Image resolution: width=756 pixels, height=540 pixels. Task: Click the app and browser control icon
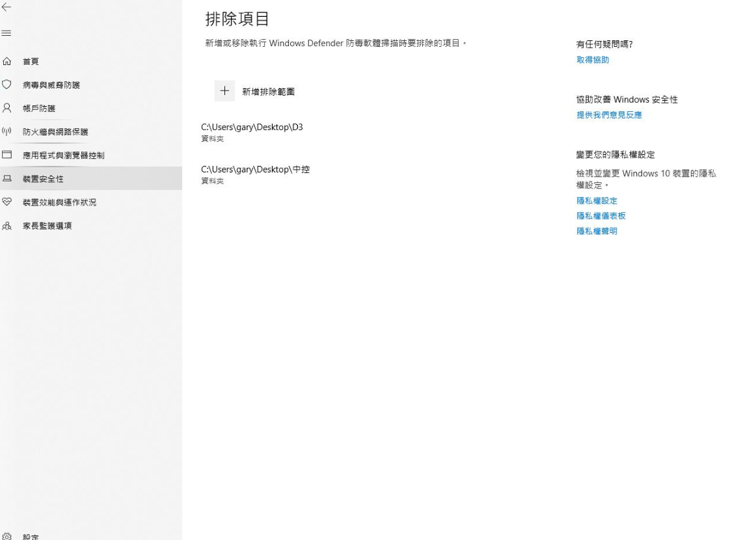pos(8,155)
